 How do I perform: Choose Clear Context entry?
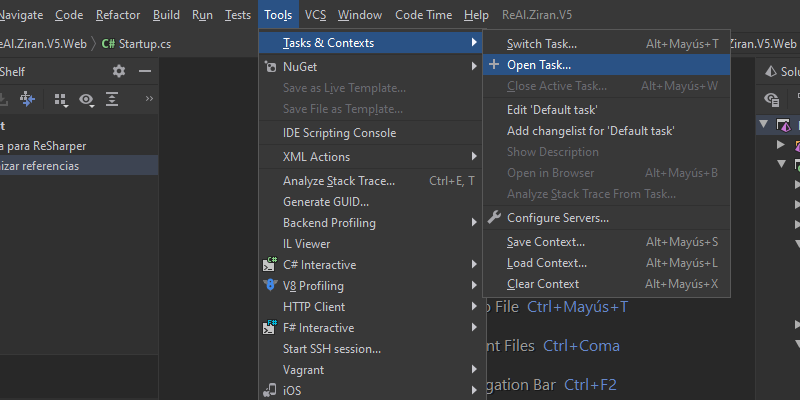pos(606,284)
